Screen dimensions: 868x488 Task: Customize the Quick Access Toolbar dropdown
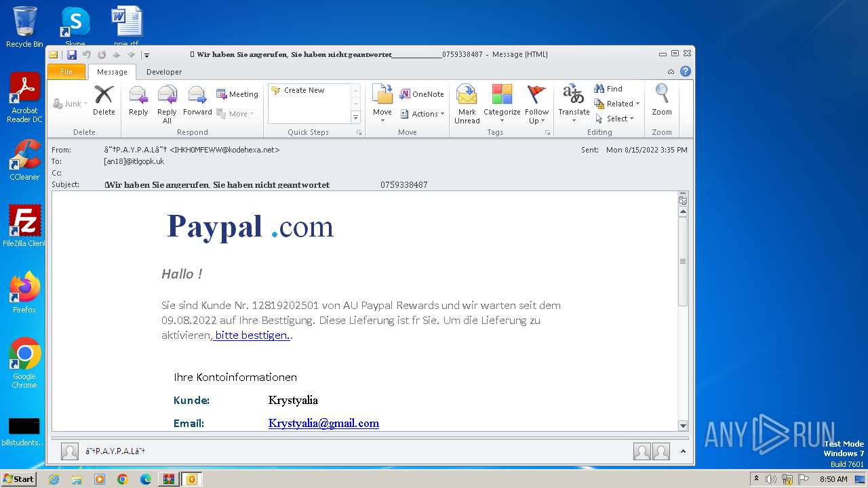(146, 55)
